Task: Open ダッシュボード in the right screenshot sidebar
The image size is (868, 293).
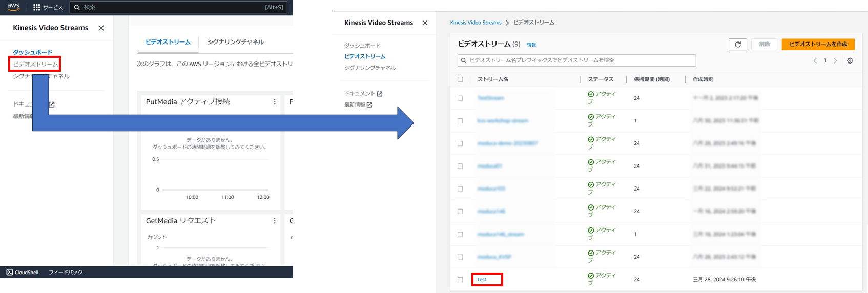Action: coord(362,46)
